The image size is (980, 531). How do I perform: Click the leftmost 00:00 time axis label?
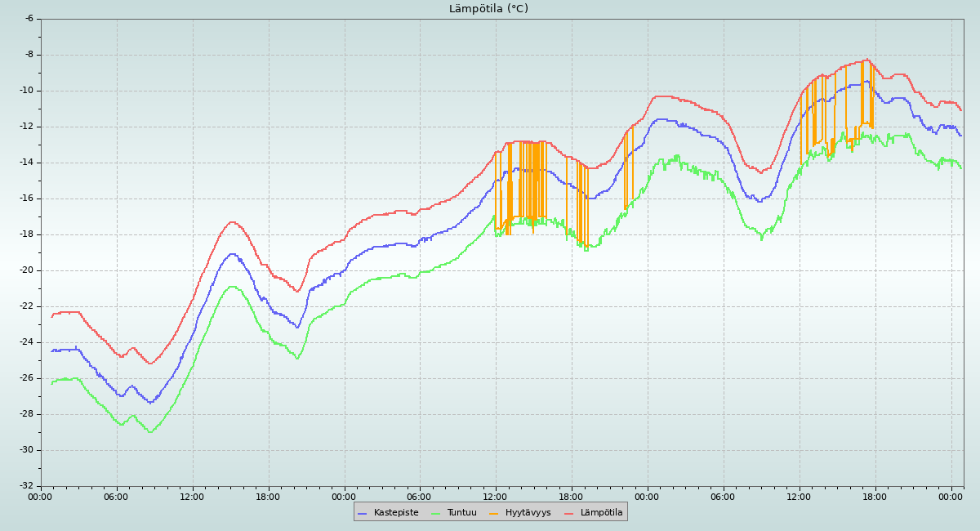[41, 496]
